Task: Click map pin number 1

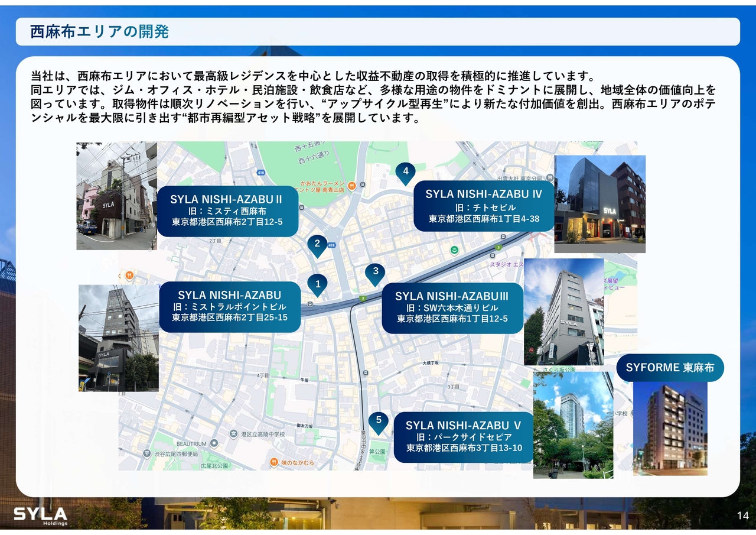Action: pos(318,285)
